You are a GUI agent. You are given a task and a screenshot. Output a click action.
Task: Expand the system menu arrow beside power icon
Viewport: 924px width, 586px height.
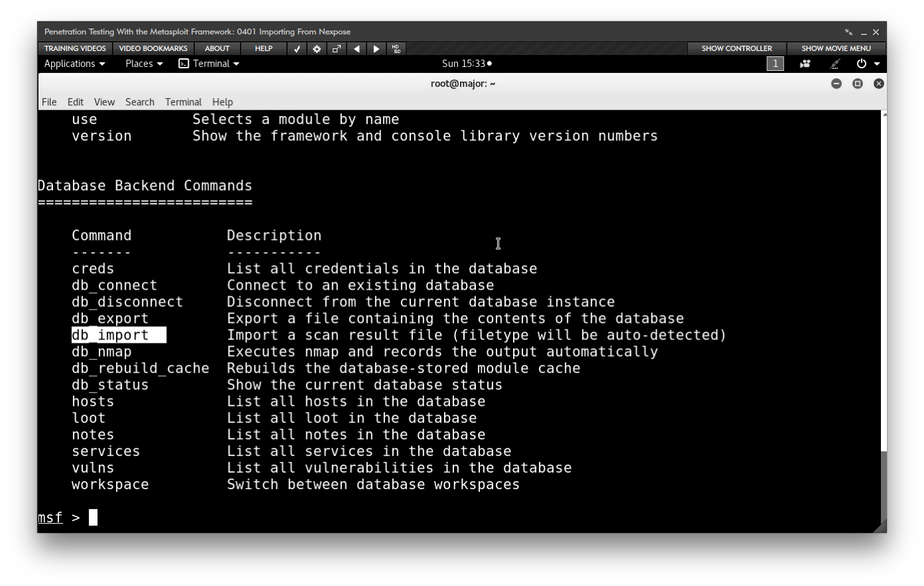pos(877,64)
